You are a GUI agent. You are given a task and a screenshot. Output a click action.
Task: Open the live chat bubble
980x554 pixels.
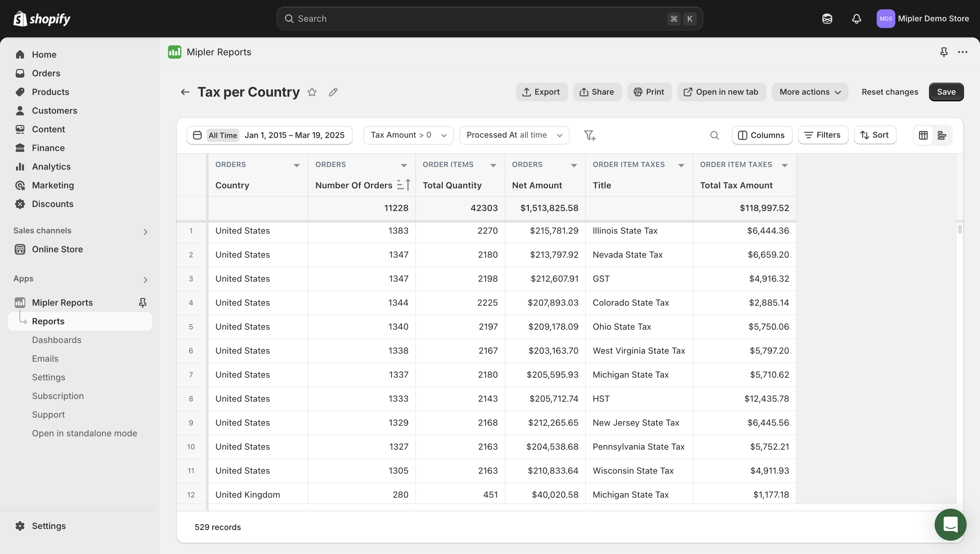(x=950, y=525)
